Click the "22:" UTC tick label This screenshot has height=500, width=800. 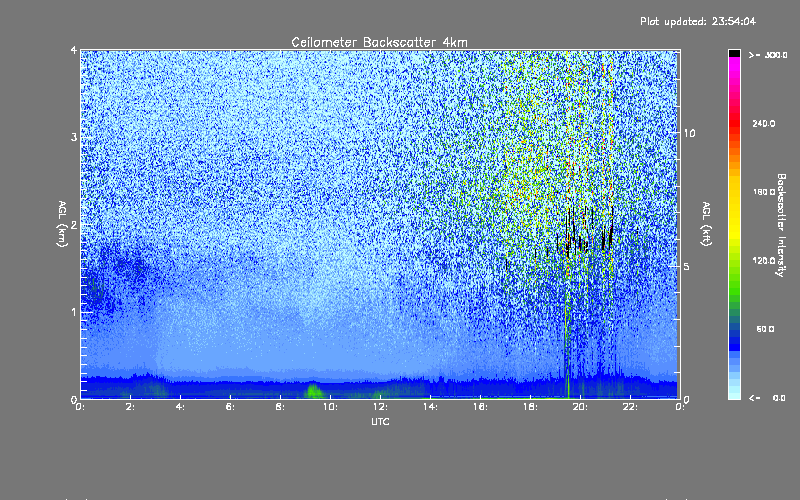click(630, 407)
